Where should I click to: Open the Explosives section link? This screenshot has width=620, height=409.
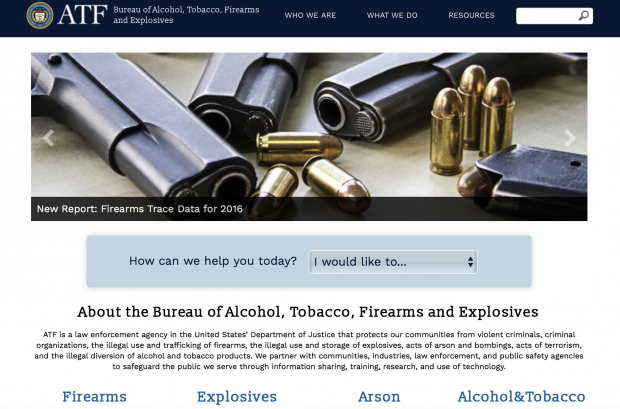[237, 397]
